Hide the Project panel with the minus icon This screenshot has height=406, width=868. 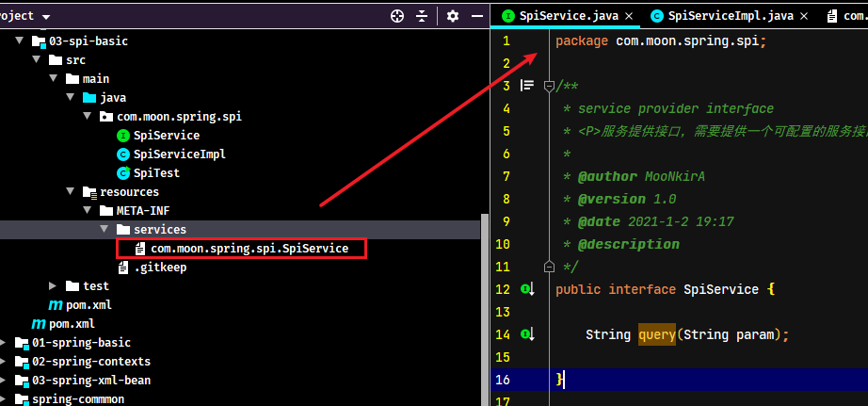477,16
